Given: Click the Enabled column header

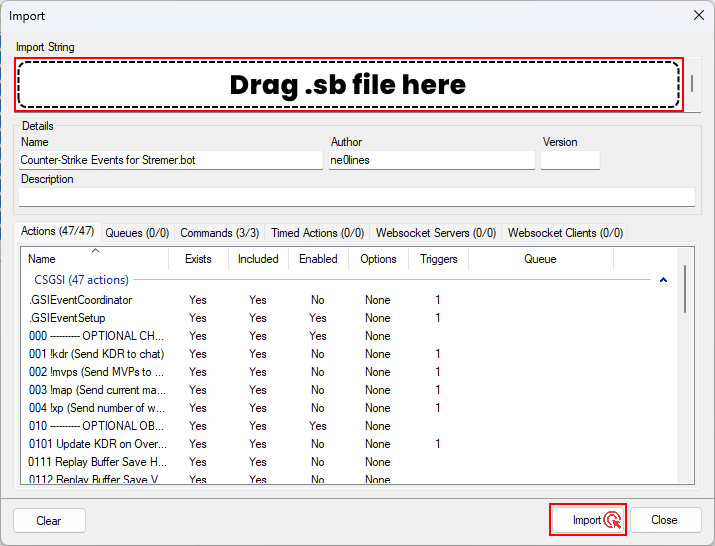Looking at the screenshot, I should pyautogui.click(x=318, y=259).
